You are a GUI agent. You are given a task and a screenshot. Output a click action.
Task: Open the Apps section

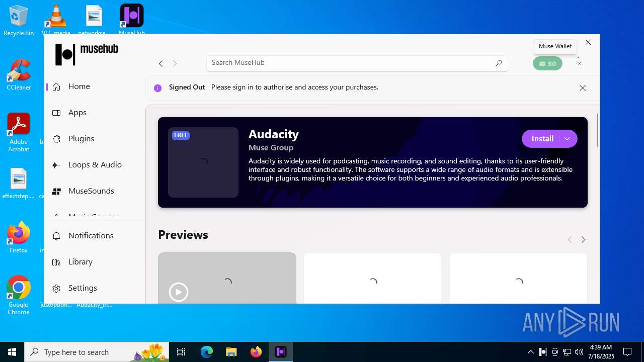[x=96, y=113]
